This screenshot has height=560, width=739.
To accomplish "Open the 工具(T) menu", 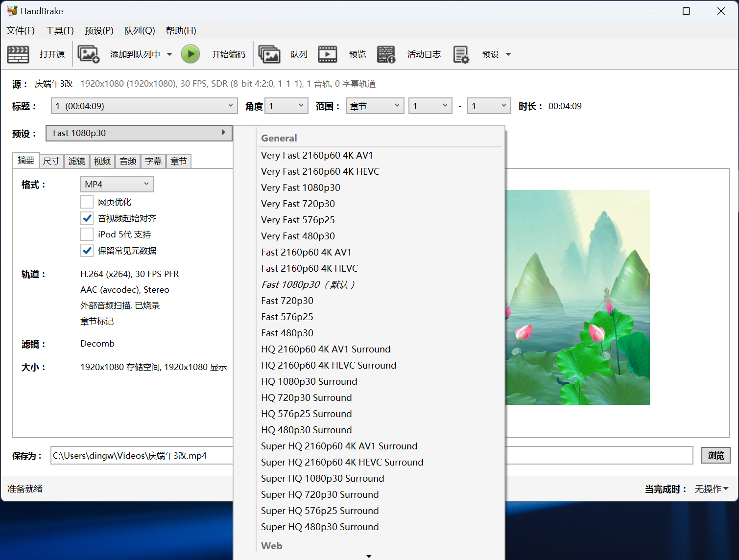I will point(60,31).
